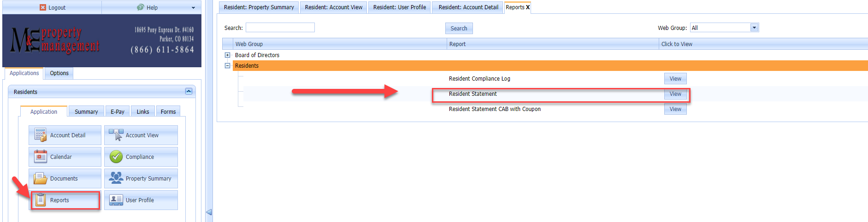
Task: Open User Profile card icon
Action: coord(116,200)
